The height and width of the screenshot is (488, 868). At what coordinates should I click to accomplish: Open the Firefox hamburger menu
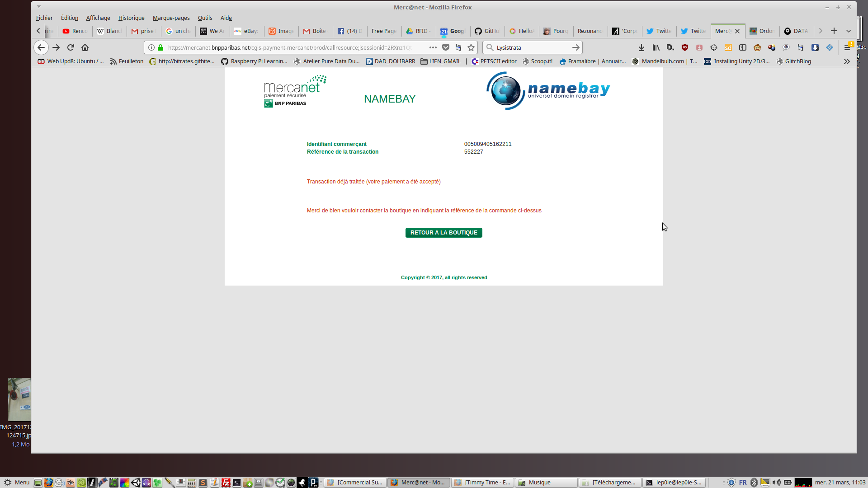click(x=847, y=47)
